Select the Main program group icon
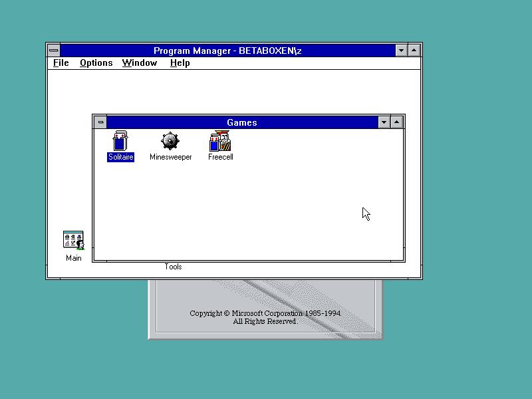This screenshot has width=532, height=399. (x=74, y=241)
